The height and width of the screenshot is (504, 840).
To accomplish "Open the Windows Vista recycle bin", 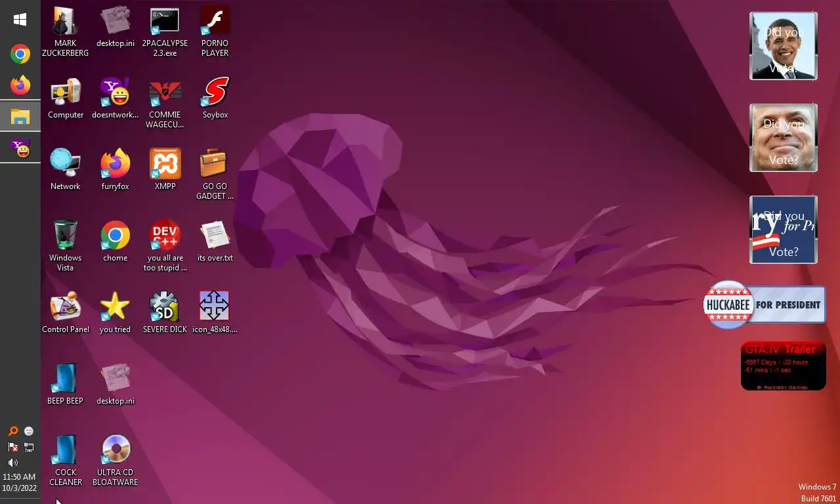I will (65, 245).
